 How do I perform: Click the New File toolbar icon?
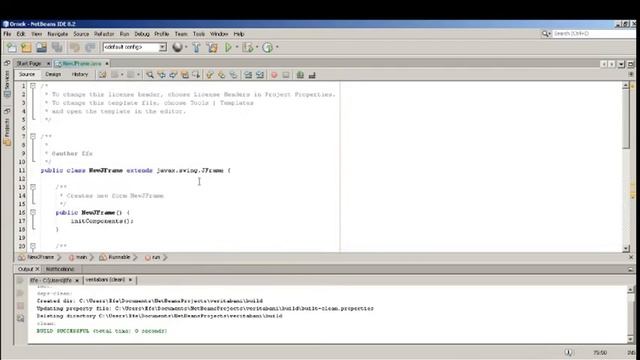click(x=11, y=47)
